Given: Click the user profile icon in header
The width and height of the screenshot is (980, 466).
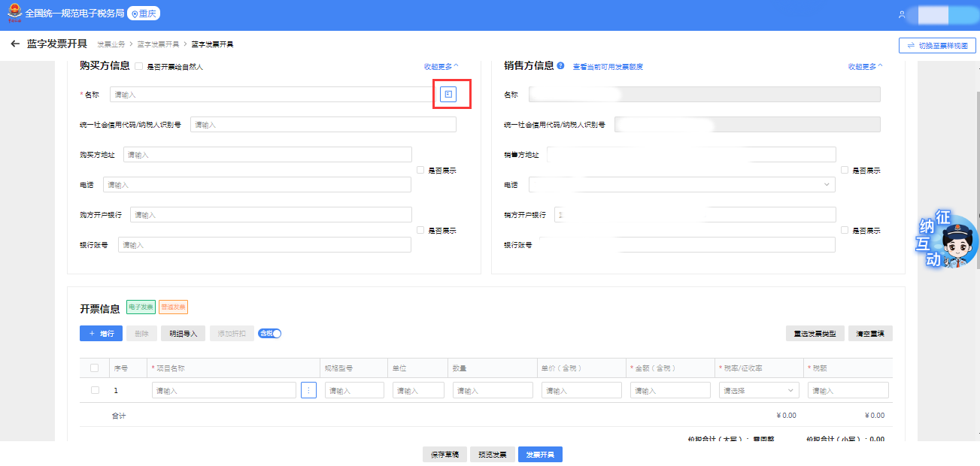Looking at the screenshot, I should pyautogui.click(x=902, y=14).
